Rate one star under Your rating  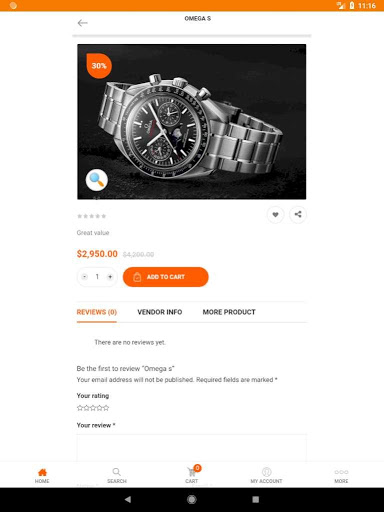[80, 408]
